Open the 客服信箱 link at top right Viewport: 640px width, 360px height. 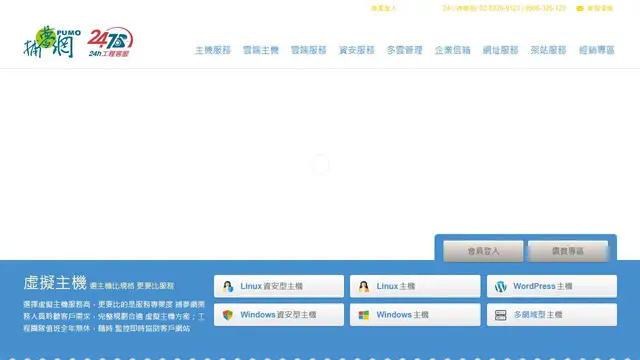600,8
